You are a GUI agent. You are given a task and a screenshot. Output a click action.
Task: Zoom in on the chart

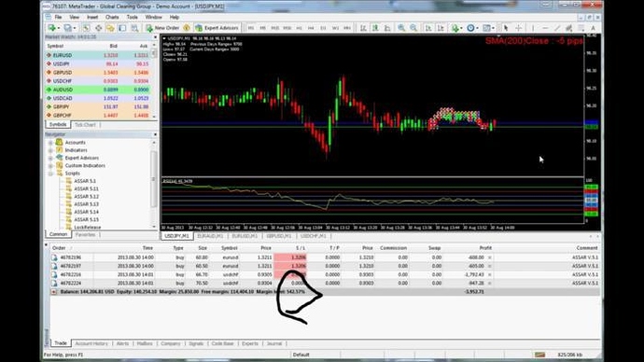click(401, 28)
